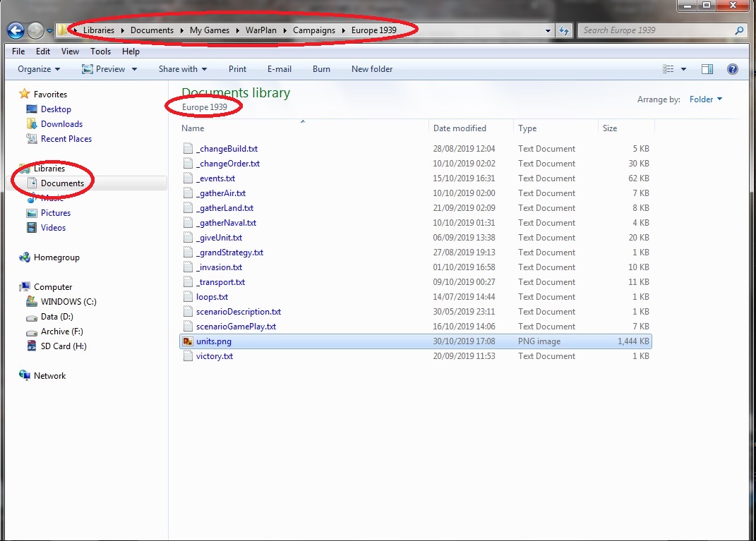
Task: Open the address bar history dropdown arrow
Action: [548, 30]
